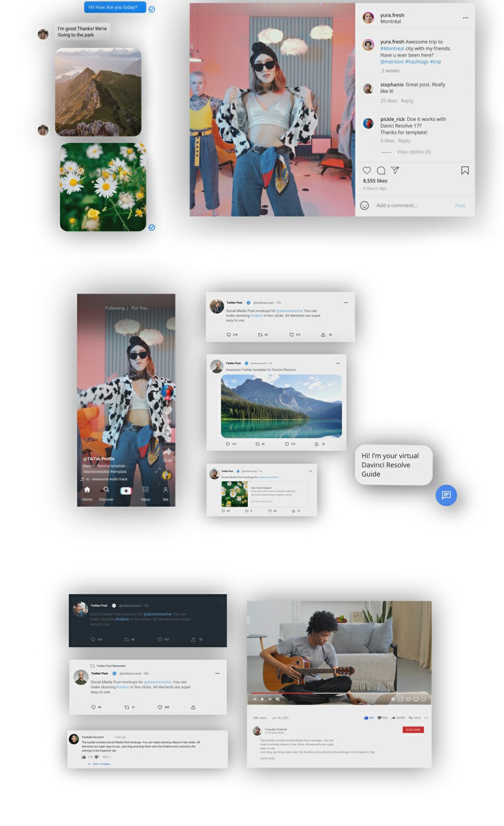The height and width of the screenshot is (826, 504).
Task: Bookmark the Instagram post with the save icon
Action: (465, 171)
